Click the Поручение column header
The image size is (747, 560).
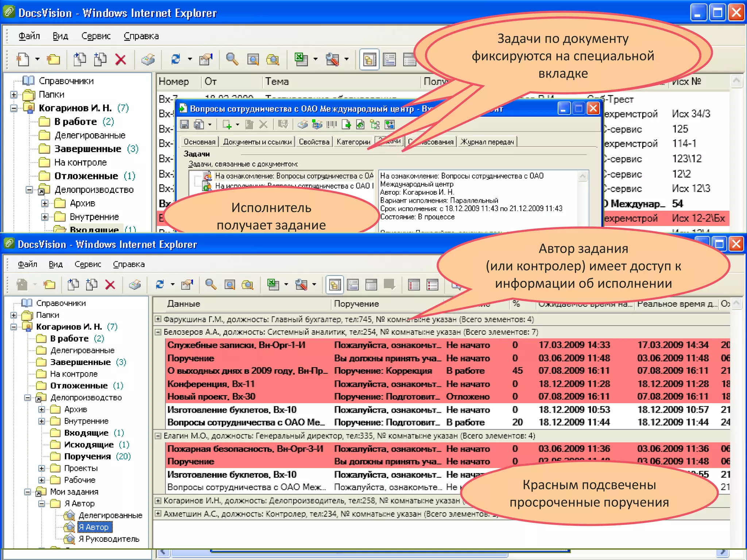(x=356, y=304)
